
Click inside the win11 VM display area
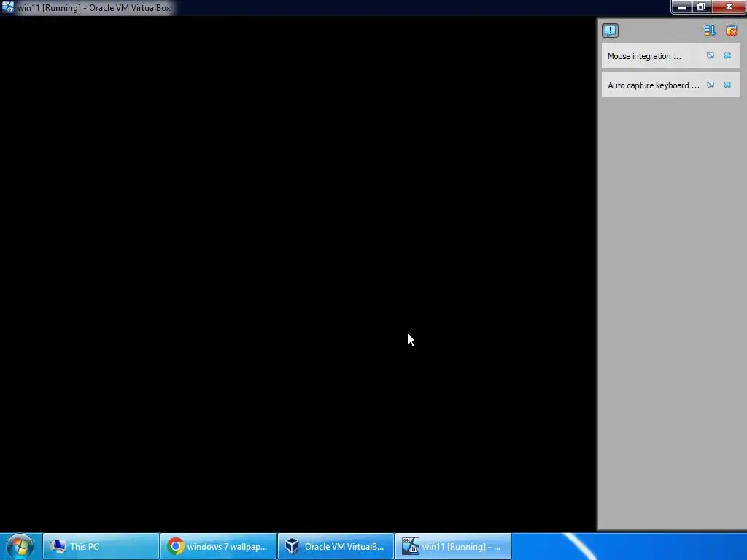coord(298,274)
